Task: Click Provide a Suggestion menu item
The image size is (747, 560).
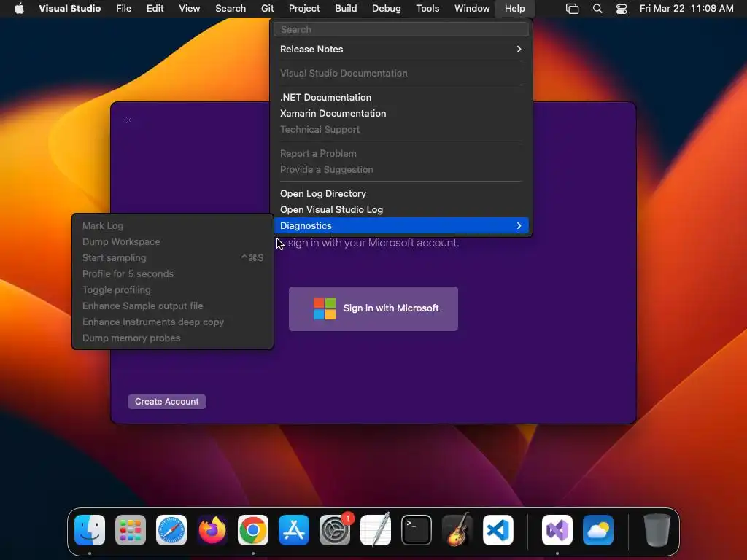Action: (x=401, y=169)
